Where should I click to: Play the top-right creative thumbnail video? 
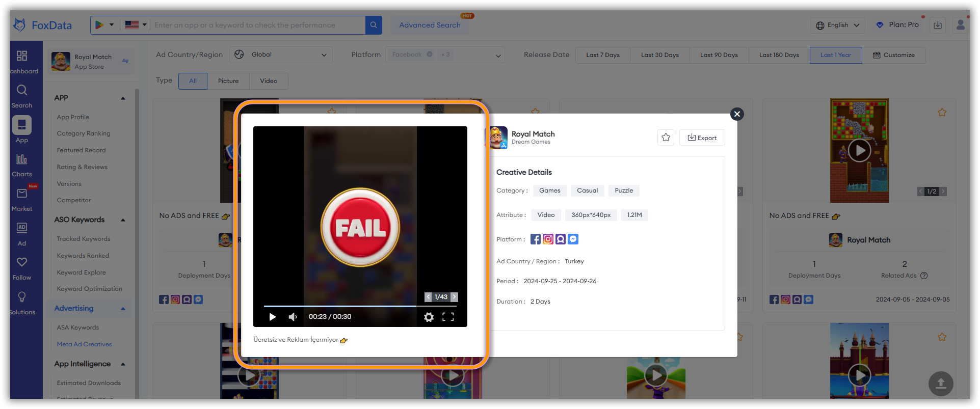click(x=859, y=151)
